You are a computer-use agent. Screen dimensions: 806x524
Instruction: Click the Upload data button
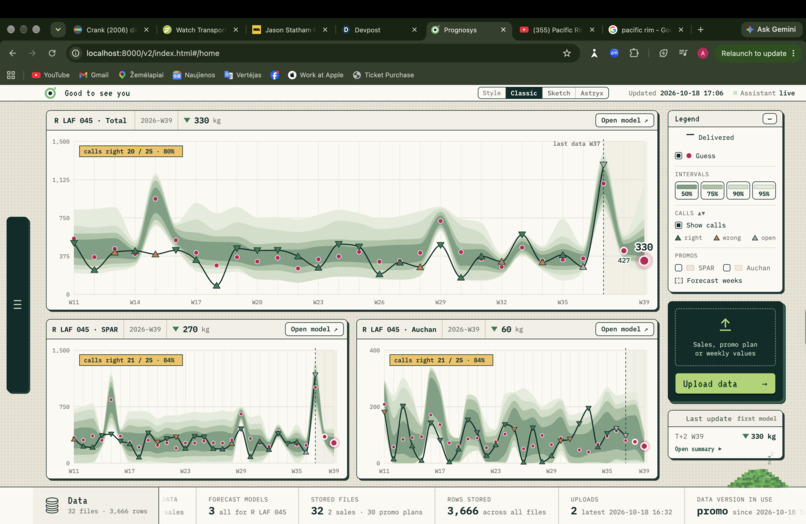point(725,384)
